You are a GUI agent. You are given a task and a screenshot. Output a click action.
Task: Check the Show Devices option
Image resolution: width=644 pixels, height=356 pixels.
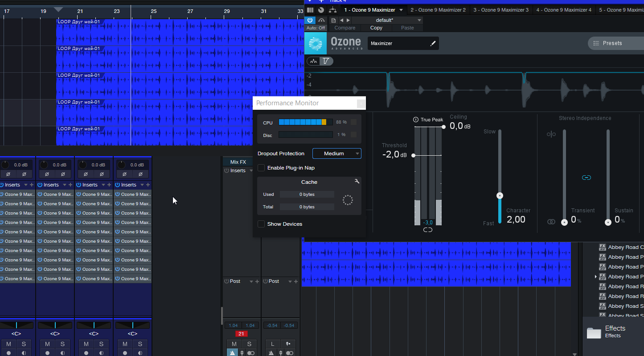[261, 224]
